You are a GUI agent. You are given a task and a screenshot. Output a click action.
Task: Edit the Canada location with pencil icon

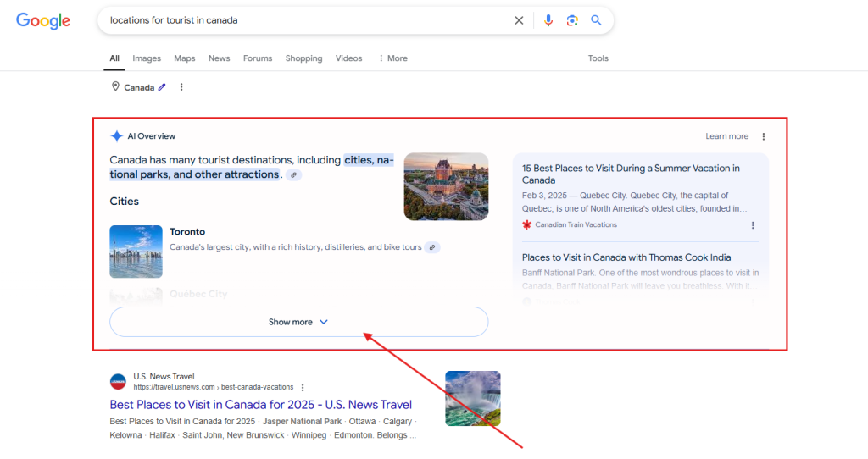pos(162,87)
